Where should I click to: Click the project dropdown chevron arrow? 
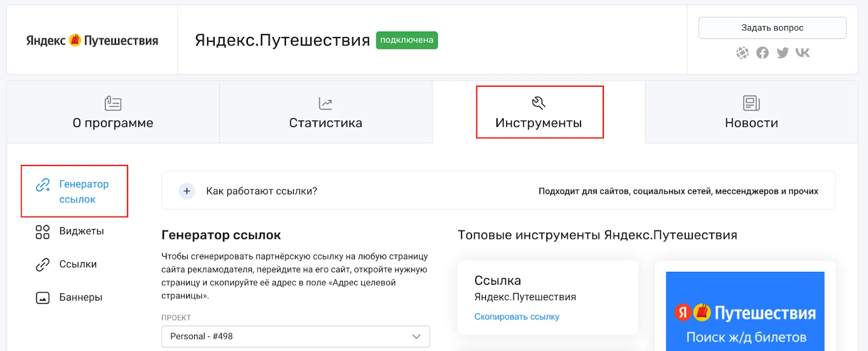pyautogui.click(x=416, y=336)
